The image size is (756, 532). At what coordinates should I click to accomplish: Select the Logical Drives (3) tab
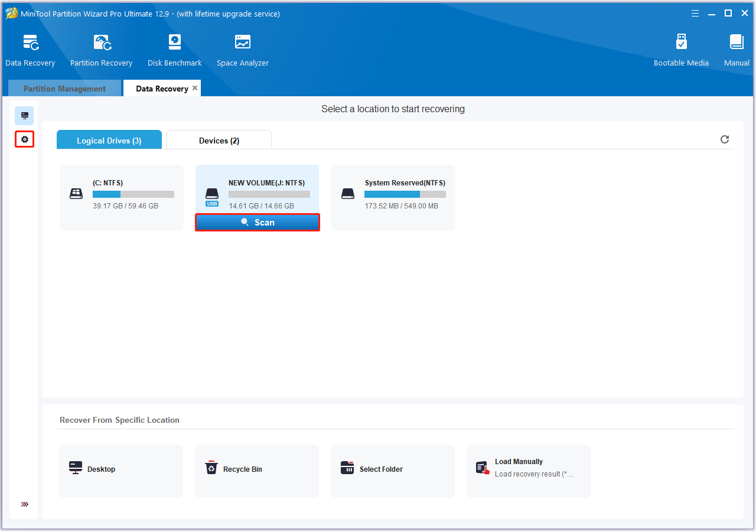[x=109, y=140]
